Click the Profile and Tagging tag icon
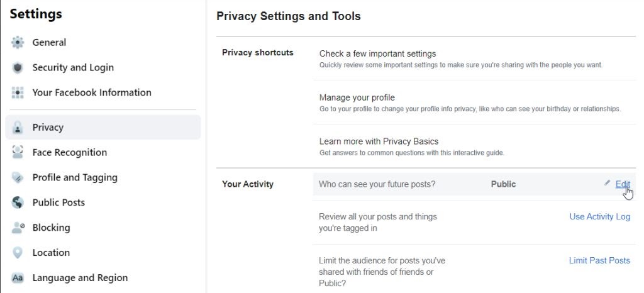The image size is (644, 293). pyautogui.click(x=18, y=178)
